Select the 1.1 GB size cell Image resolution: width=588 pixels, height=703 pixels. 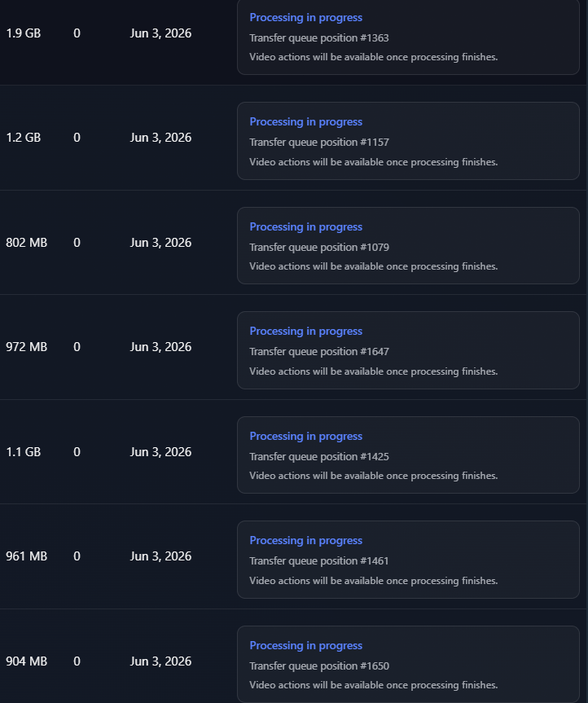point(24,452)
